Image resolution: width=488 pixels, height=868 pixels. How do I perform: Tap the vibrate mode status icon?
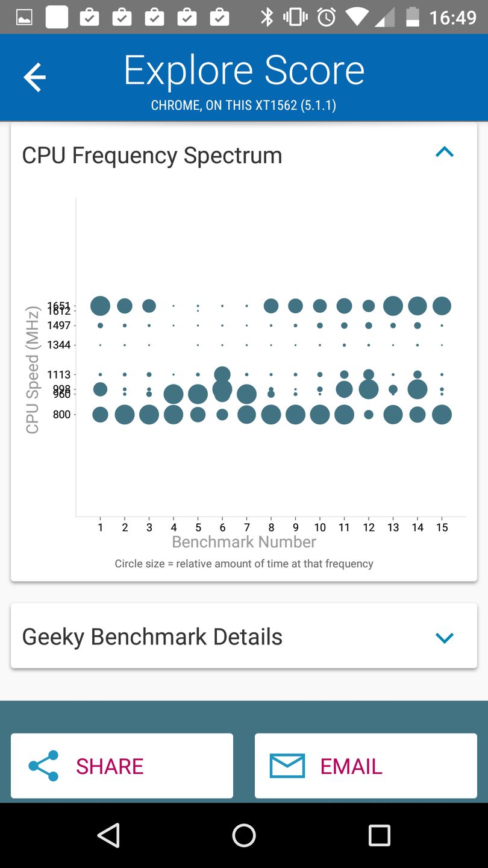(x=295, y=17)
